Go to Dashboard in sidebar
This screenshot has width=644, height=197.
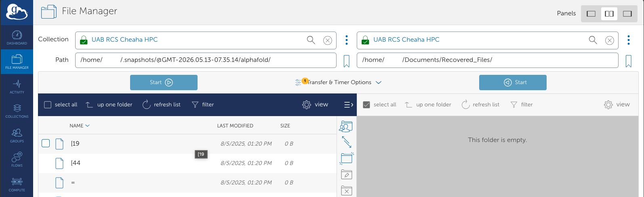click(17, 38)
